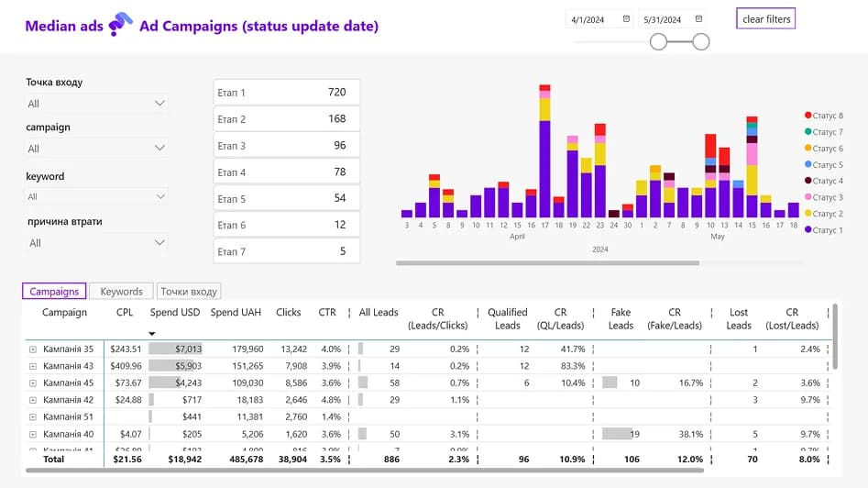The image size is (868, 488).
Task: Switch to the Keywords tab
Action: click(x=121, y=292)
